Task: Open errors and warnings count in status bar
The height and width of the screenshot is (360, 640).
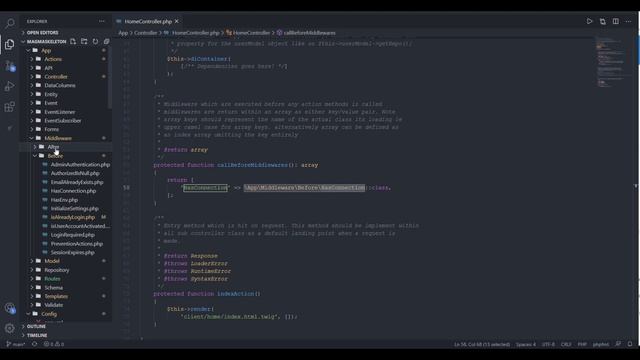Action: (x=54, y=344)
